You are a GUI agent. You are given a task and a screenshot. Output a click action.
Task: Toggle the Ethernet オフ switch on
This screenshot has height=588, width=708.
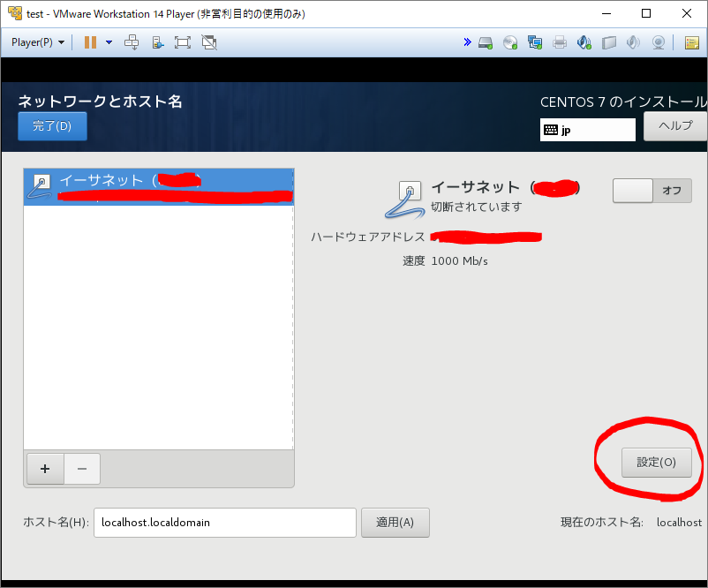click(x=652, y=191)
